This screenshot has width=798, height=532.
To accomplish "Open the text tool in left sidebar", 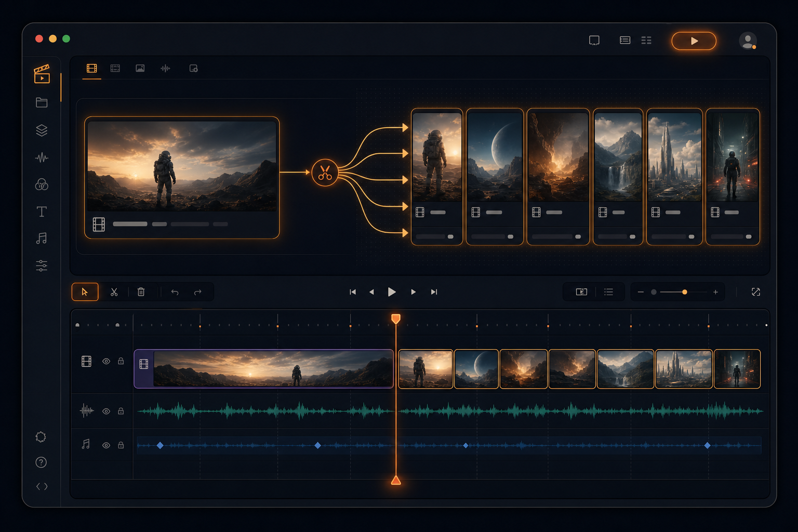I will tap(42, 211).
